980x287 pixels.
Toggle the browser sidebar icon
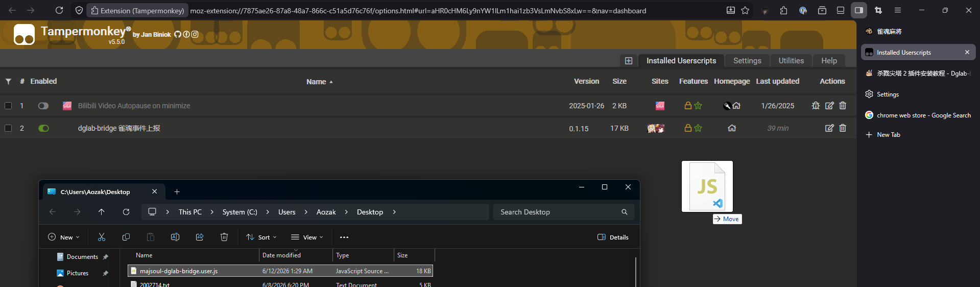(x=859, y=10)
